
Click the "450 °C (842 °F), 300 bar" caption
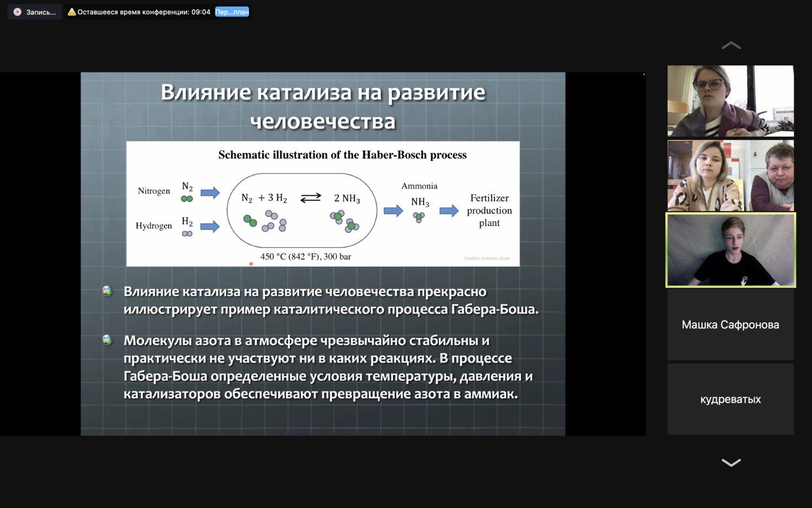(x=305, y=257)
